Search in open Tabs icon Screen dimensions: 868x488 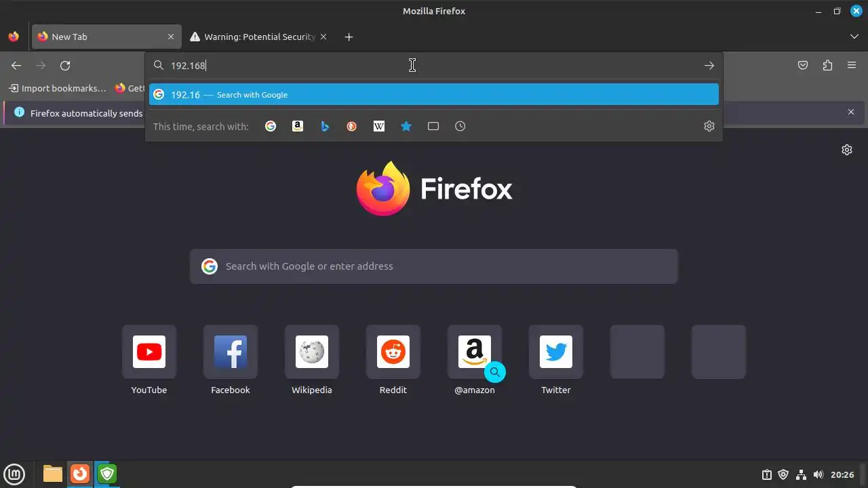tap(433, 126)
